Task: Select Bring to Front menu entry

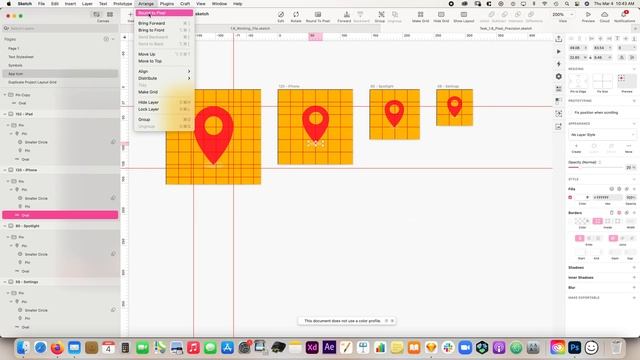Action: click(164, 30)
